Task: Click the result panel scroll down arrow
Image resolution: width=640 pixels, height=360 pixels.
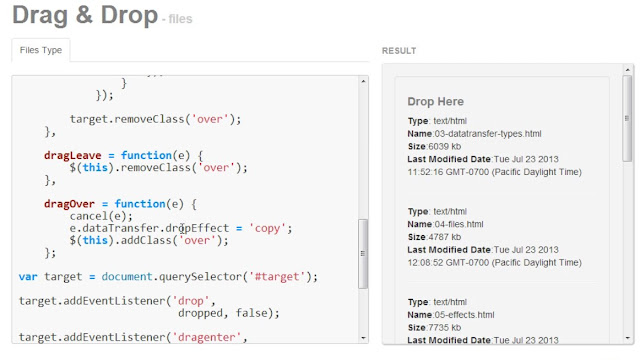Action: pos(627,338)
